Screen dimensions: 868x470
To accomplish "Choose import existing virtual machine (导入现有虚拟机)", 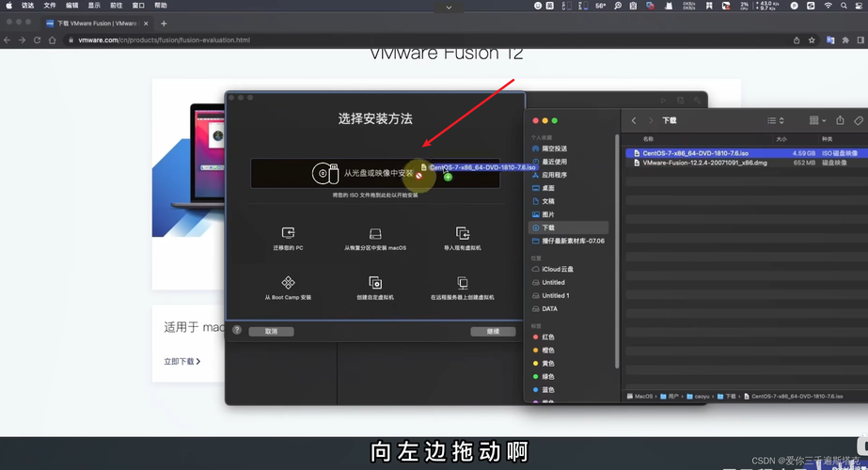I will coord(463,239).
